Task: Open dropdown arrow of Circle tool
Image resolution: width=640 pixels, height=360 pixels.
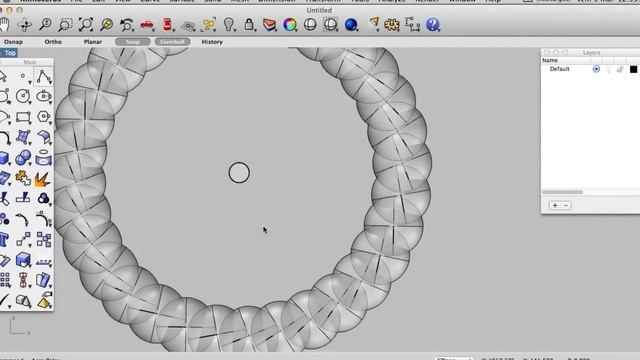Action: click(x=30, y=102)
